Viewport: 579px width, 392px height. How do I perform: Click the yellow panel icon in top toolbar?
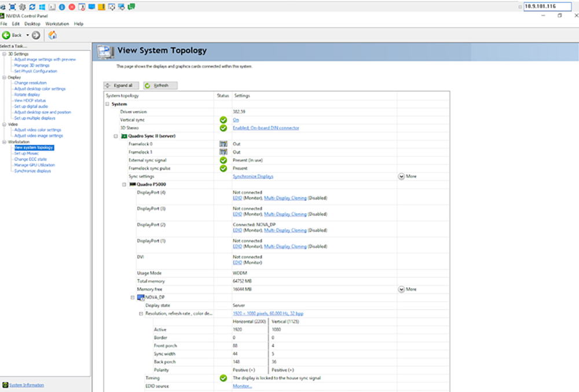(101, 6)
